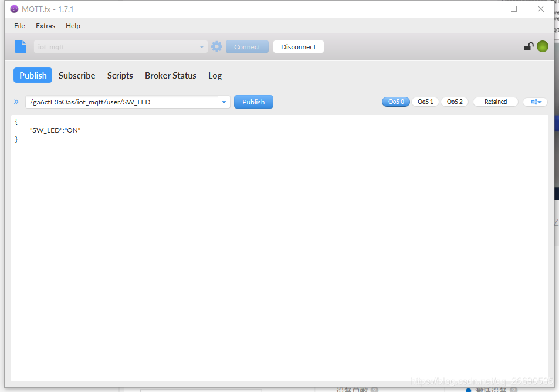
Task: Close the MQTT.fx window
Action: 540,9
